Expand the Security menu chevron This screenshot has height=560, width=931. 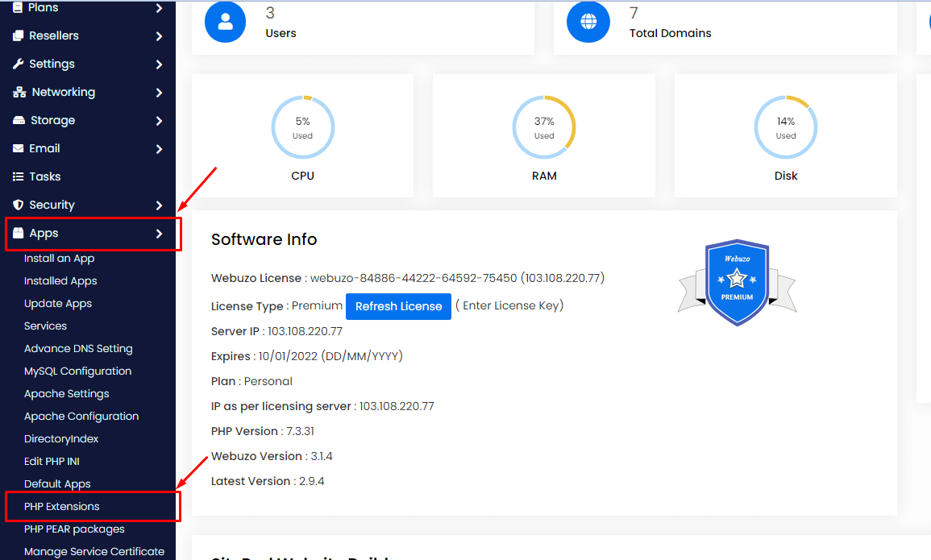coord(159,205)
